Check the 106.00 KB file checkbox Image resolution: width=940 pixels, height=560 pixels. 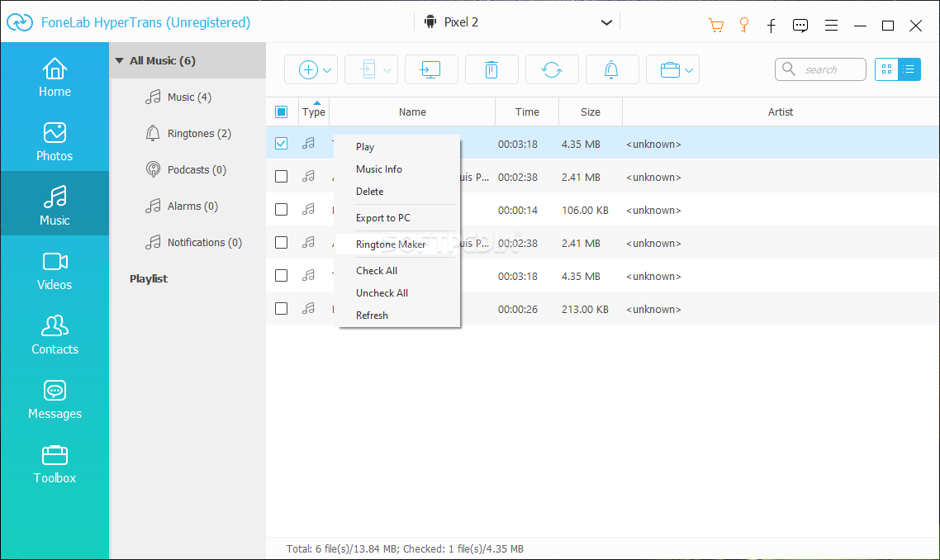[x=281, y=209]
